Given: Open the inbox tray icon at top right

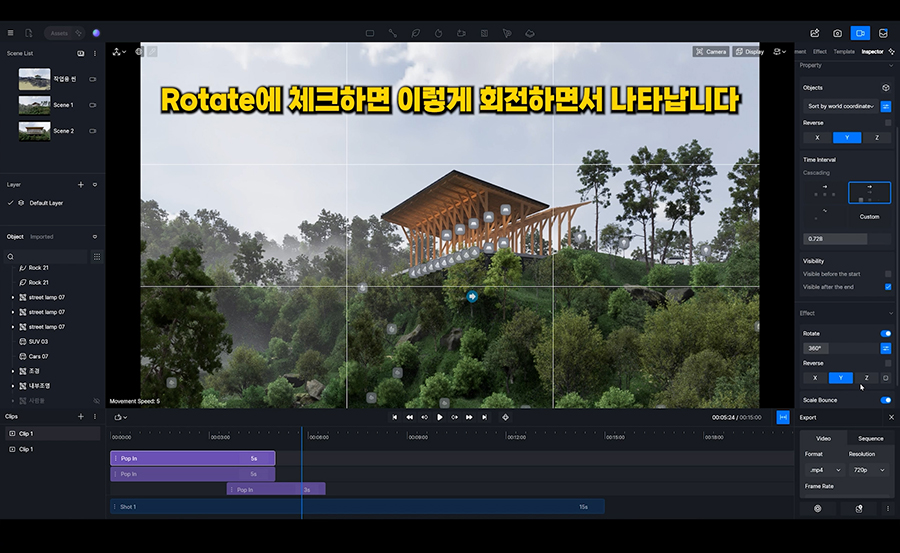Looking at the screenshot, I should tap(883, 33).
